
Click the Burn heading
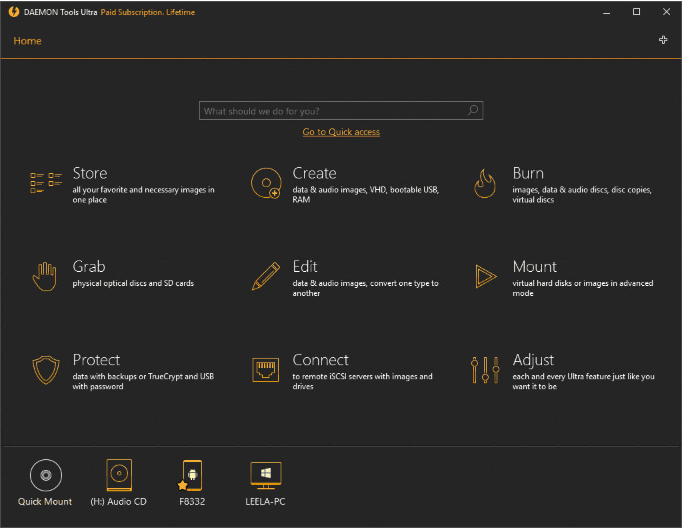[x=528, y=173]
